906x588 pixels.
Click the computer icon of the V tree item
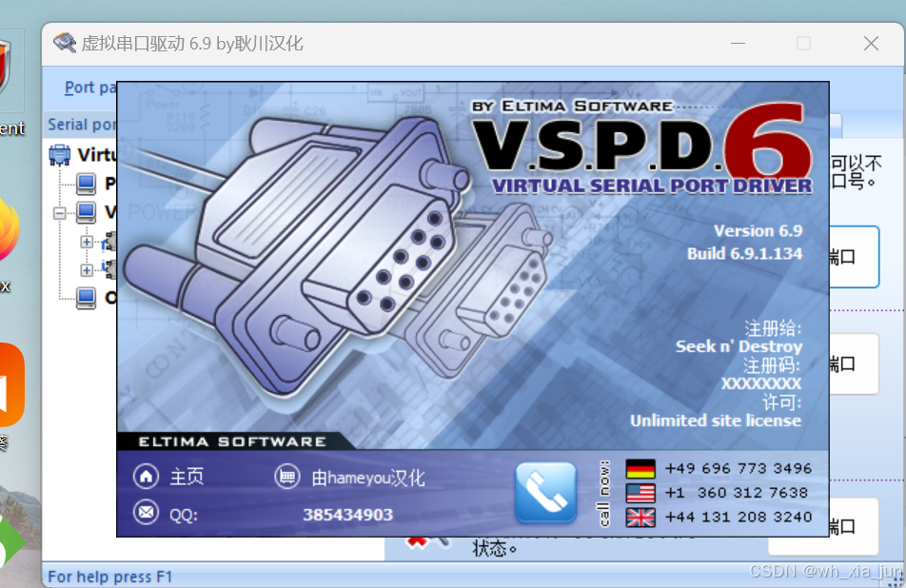86,212
